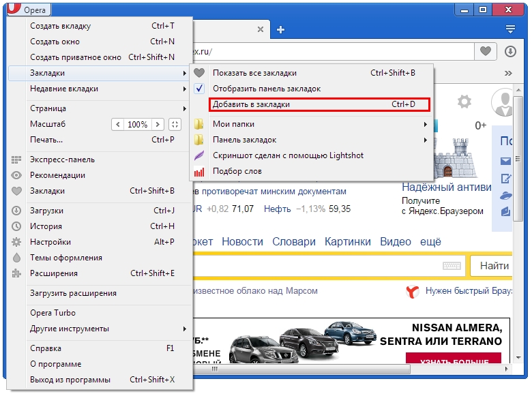532x394 pixels.
Task: Click the browser address bar
Action: pos(333,52)
